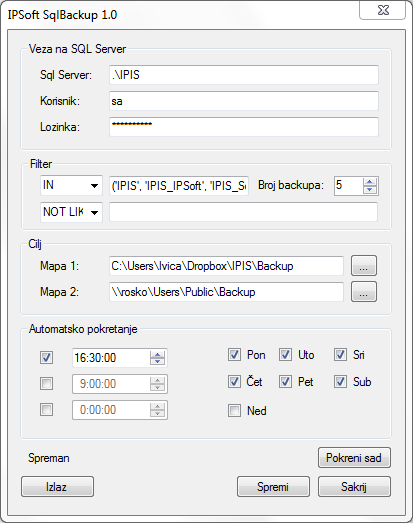Uncheck the Čet day checkbox
Viewport: 413px width, 523px height.
(x=234, y=382)
